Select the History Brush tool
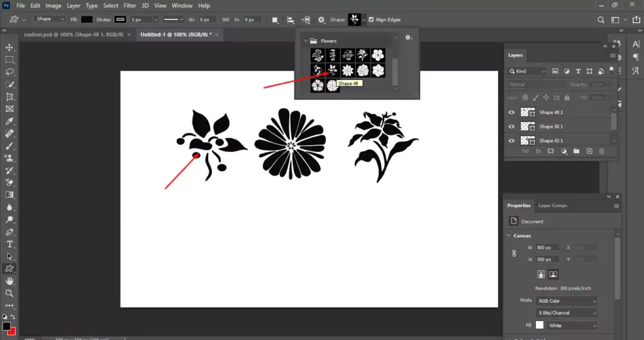This screenshot has width=644, height=340. click(x=9, y=171)
